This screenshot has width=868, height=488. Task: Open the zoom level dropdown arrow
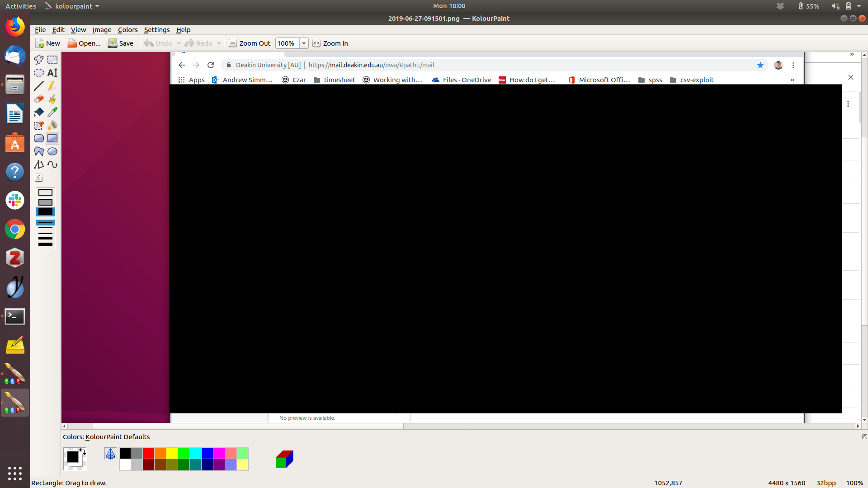pos(304,43)
